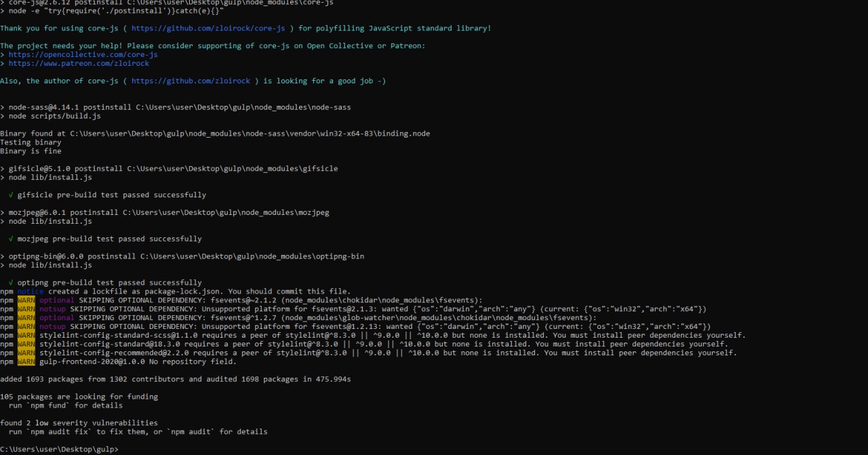The width and height of the screenshot is (868, 455).
Task: Open the patreon.com/zloirock link
Action: [x=79, y=64]
